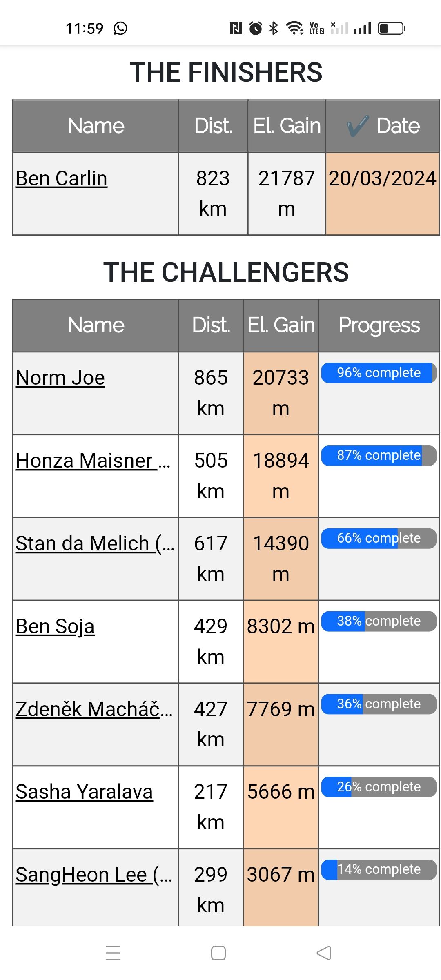Click the 20/03/2024 finish date cell
This screenshot has width=441, height=980.
pos(383,178)
